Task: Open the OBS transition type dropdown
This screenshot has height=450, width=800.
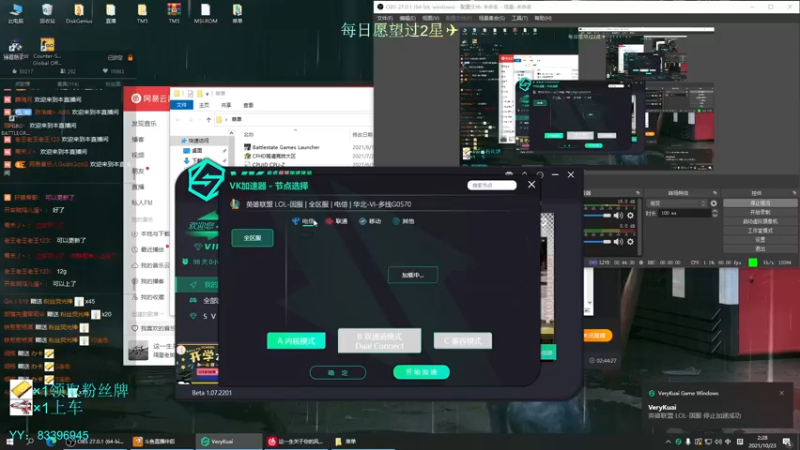Action: pyautogui.click(x=677, y=203)
